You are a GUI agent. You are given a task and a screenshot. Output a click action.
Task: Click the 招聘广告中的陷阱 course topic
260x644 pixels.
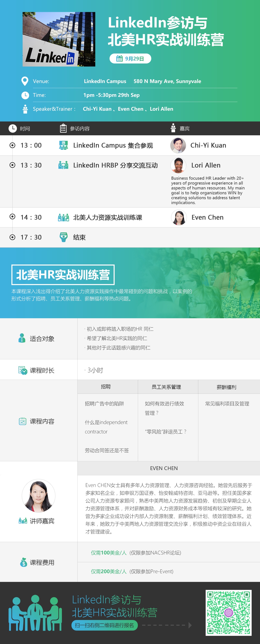pos(104,403)
